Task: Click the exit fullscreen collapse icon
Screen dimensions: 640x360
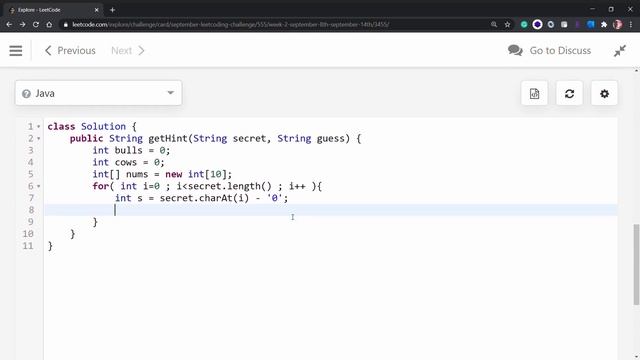Action: click(x=620, y=51)
